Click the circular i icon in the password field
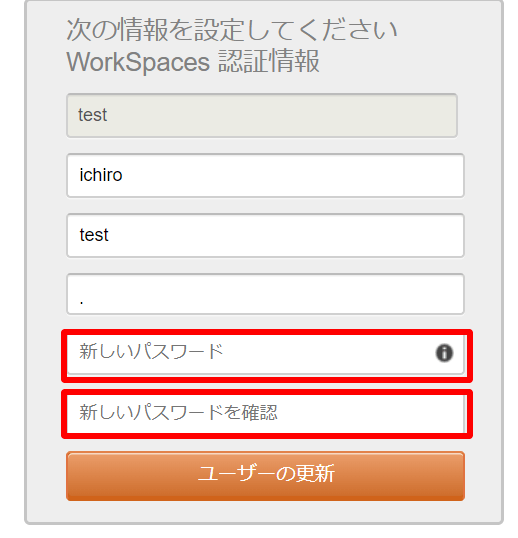This screenshot has width=518, height=538. click(444, 353)
